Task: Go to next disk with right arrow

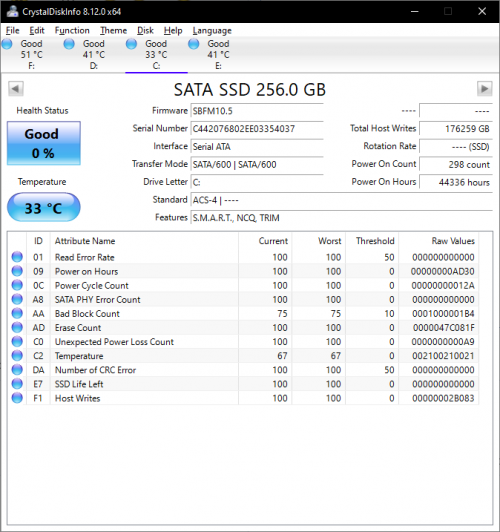Action: pyautogui.click(x=484, y=89)
